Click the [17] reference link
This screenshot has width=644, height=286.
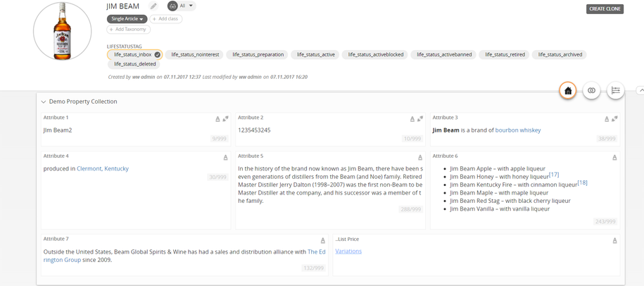pyautogui.click(x=554, y=174)
